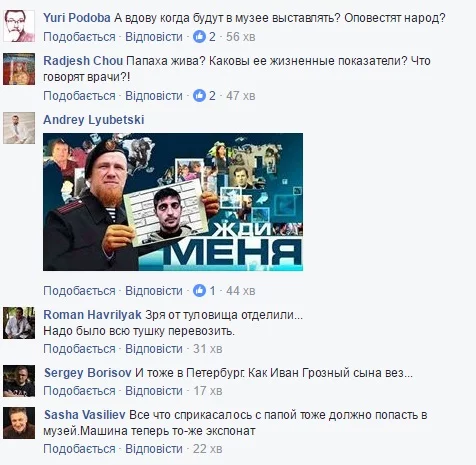Open Sergey Borisov's avatar
Screen dimensions: 476x465
click(19, 381)
